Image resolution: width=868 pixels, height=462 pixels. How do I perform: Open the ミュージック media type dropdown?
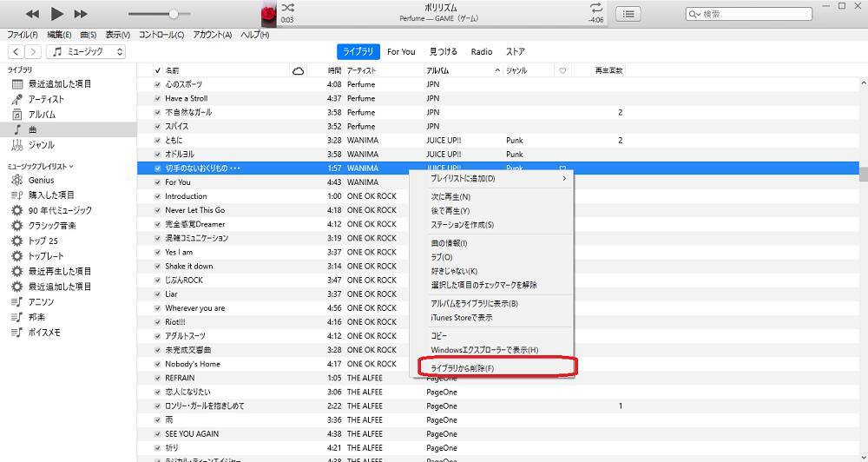[x=87, y=52]
